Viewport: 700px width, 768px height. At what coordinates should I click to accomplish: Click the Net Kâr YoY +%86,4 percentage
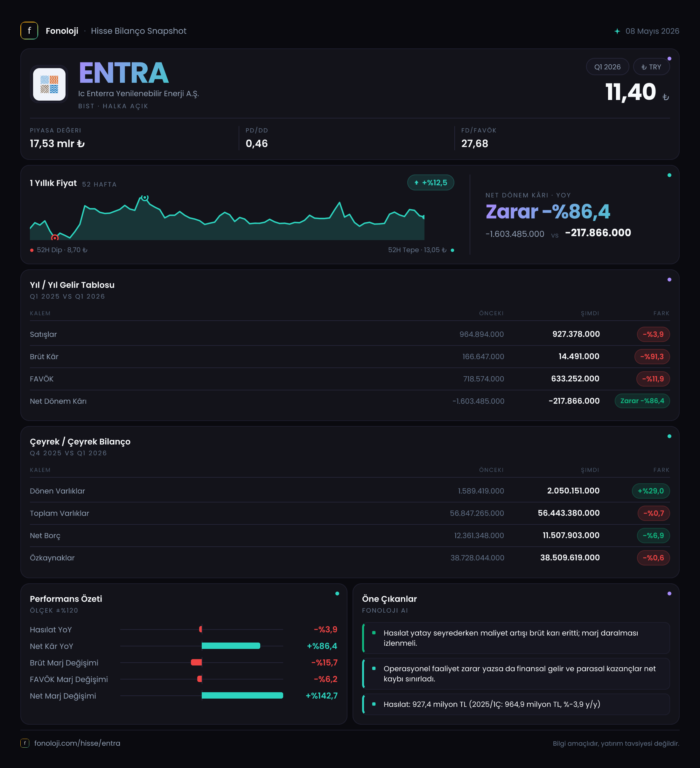pos(322,646)
